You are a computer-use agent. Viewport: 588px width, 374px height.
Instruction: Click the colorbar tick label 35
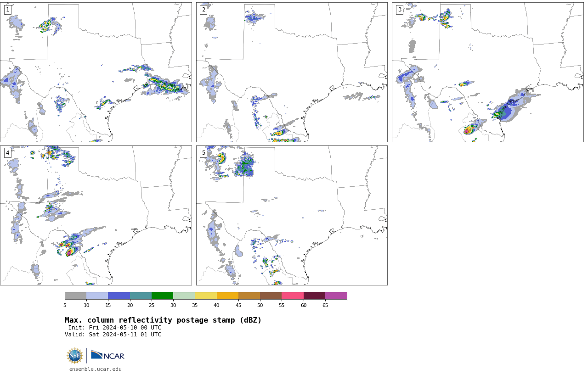click(195, 305)
